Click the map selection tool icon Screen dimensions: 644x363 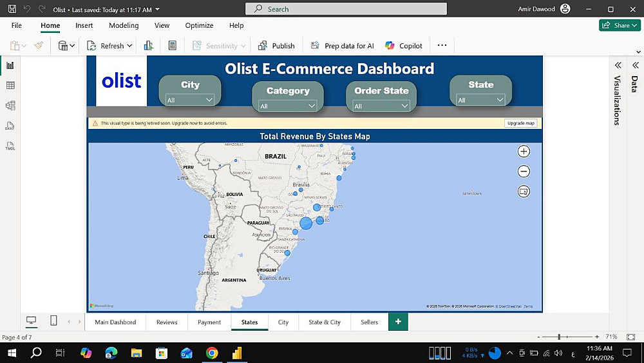(524, 191)
